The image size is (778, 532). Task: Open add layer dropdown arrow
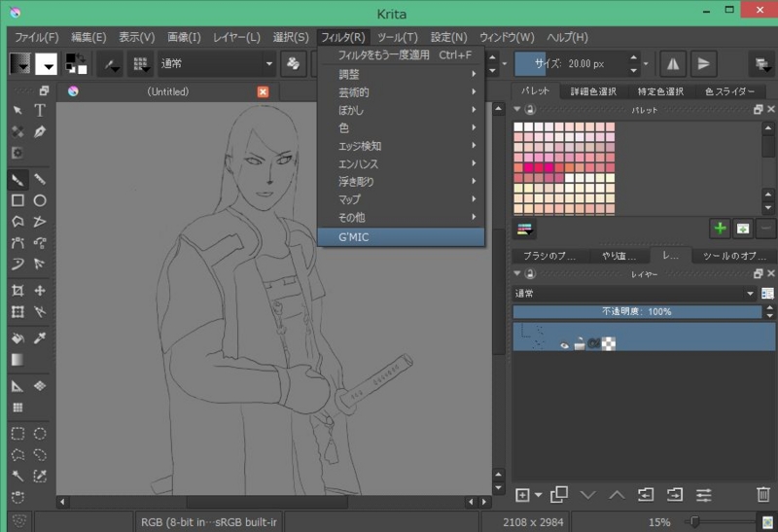click(539, 495)
